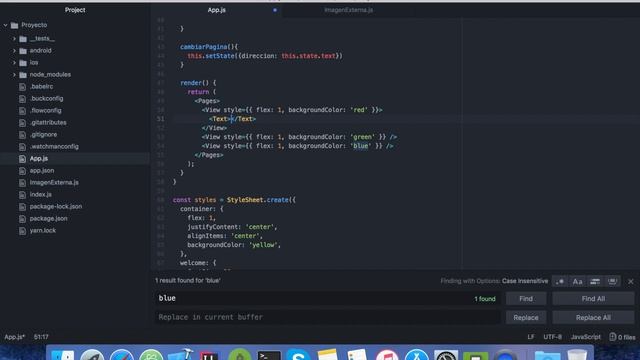Click the Replace All button
The image size is (640, 360).
pyautogui.click(x=593, y=318)
